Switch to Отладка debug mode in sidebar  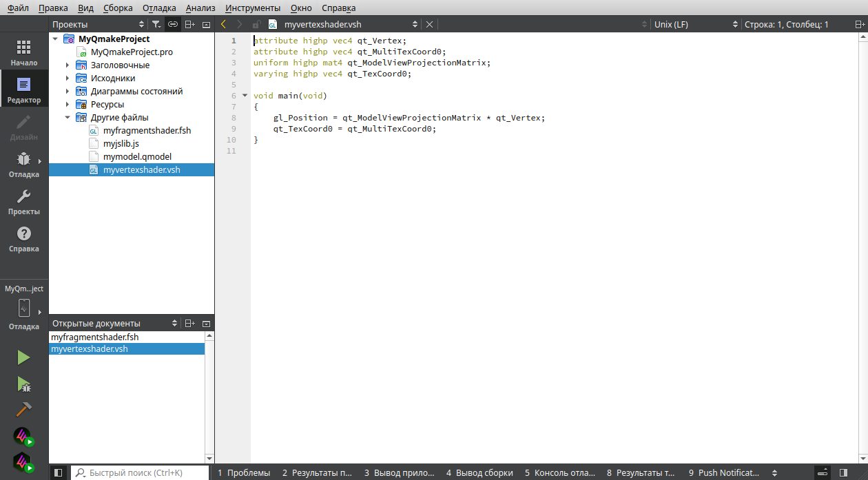coord(24,164)
